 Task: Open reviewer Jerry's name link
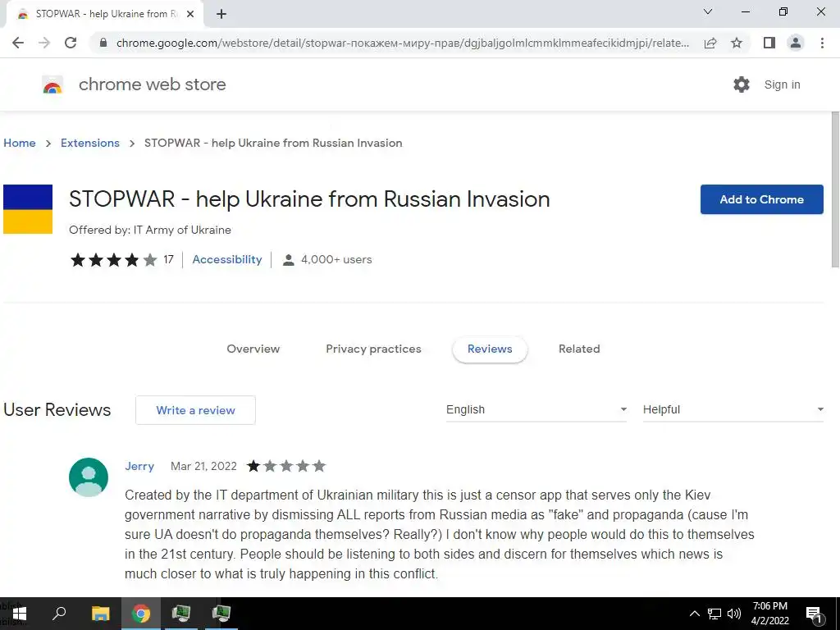point(139,466)
